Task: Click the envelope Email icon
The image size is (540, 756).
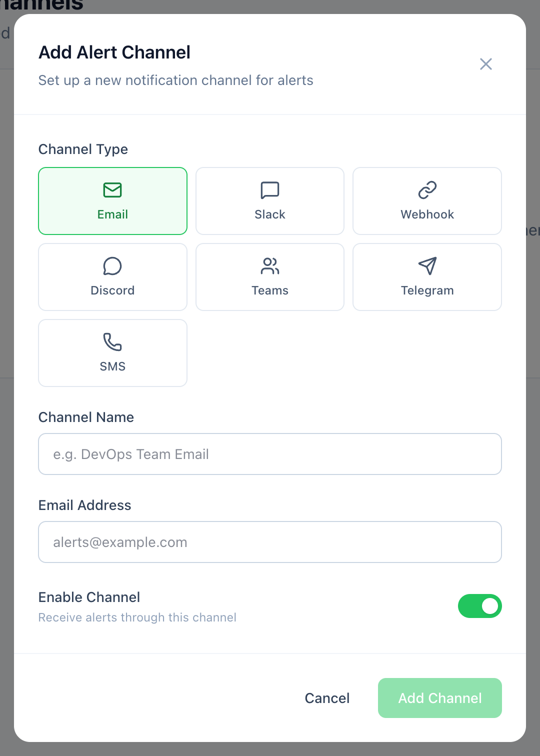Action: pyautogui.click(x=112, y=190)
